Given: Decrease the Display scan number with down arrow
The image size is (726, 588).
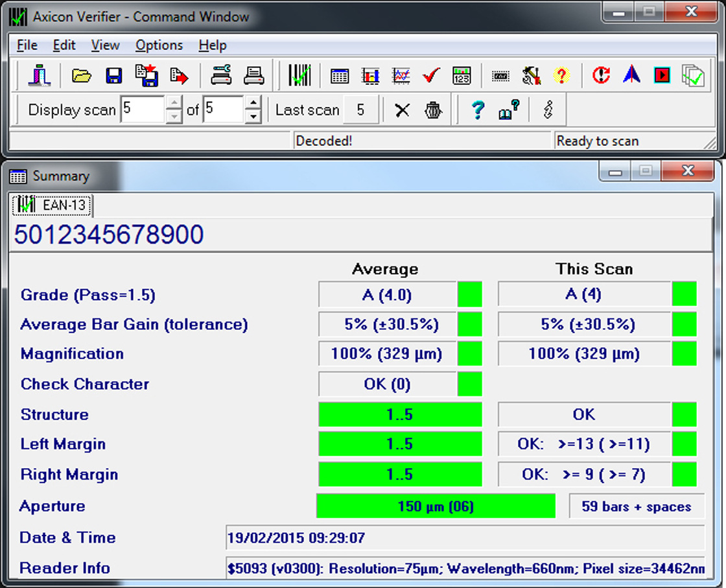Looking at the screenshot, I should click(x=174, y=117).
